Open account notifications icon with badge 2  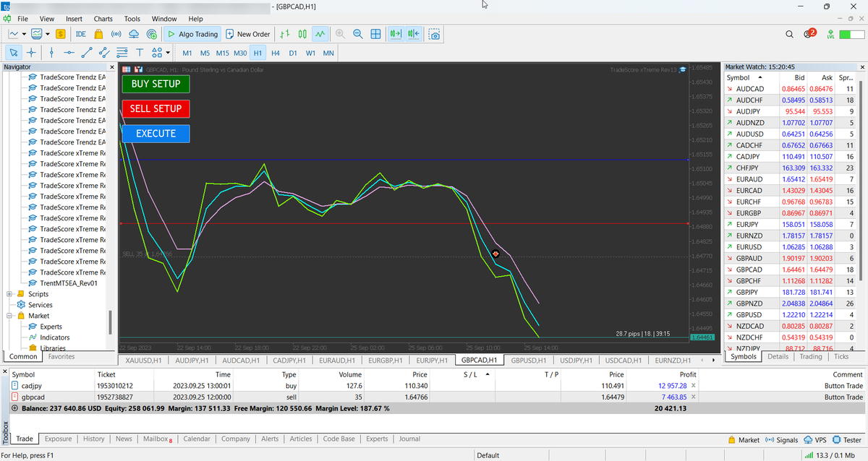click(x=809, y=33)
